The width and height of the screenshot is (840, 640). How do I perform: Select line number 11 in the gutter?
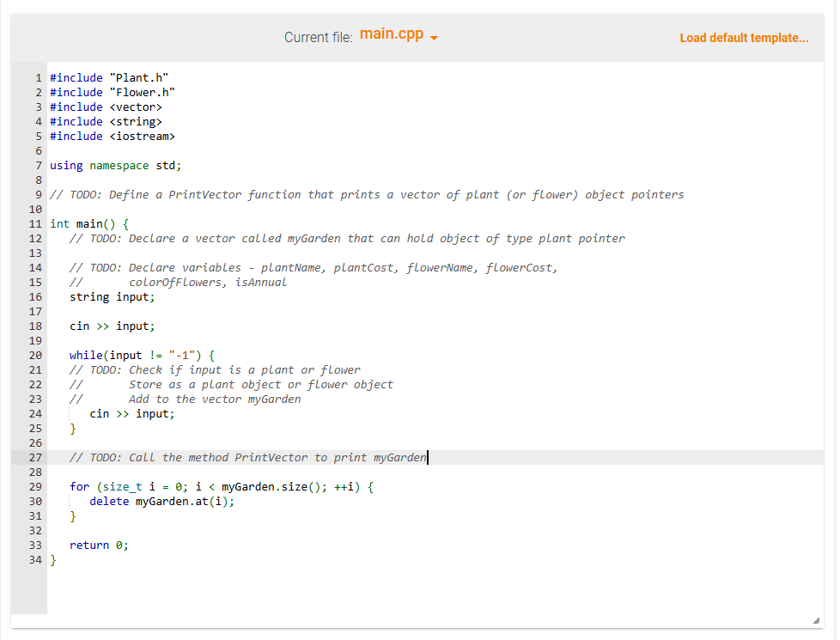[35, 223]
